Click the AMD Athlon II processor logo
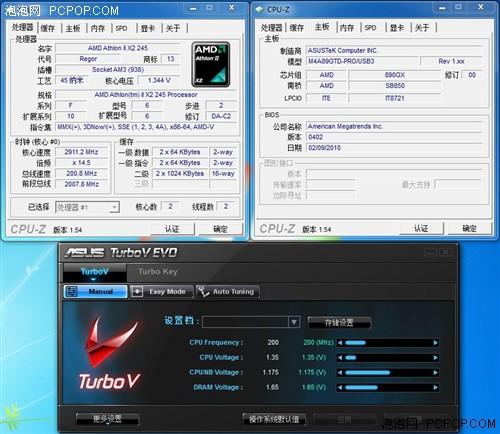500x434 pixels. tap(211, 64)
